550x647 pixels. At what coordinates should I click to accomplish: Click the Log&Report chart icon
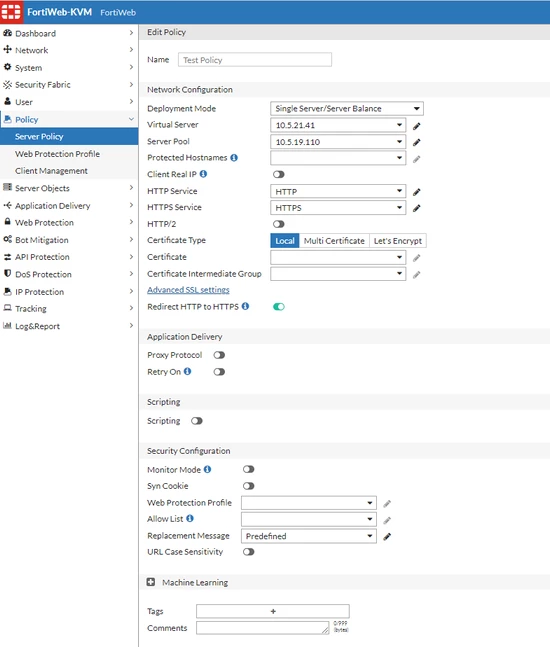point(7,325)
